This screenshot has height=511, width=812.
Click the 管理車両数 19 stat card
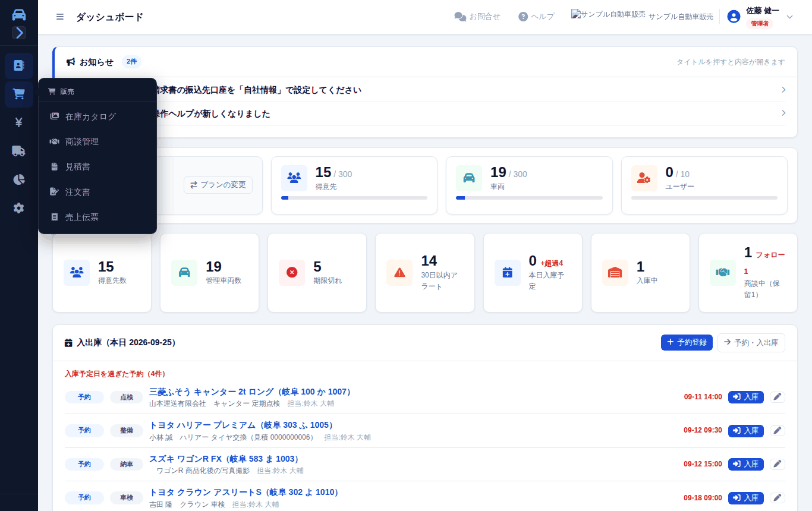tap(209, 272)
